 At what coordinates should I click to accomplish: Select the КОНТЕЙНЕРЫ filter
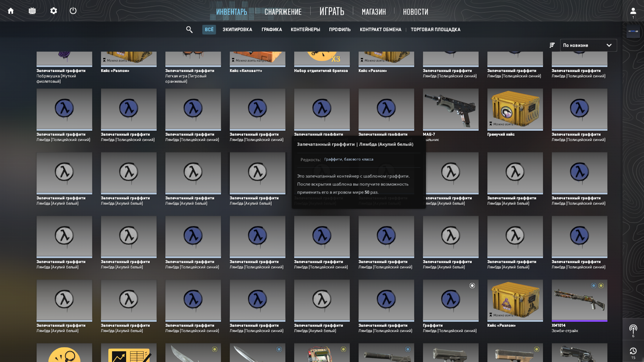(x=305, y=29)
